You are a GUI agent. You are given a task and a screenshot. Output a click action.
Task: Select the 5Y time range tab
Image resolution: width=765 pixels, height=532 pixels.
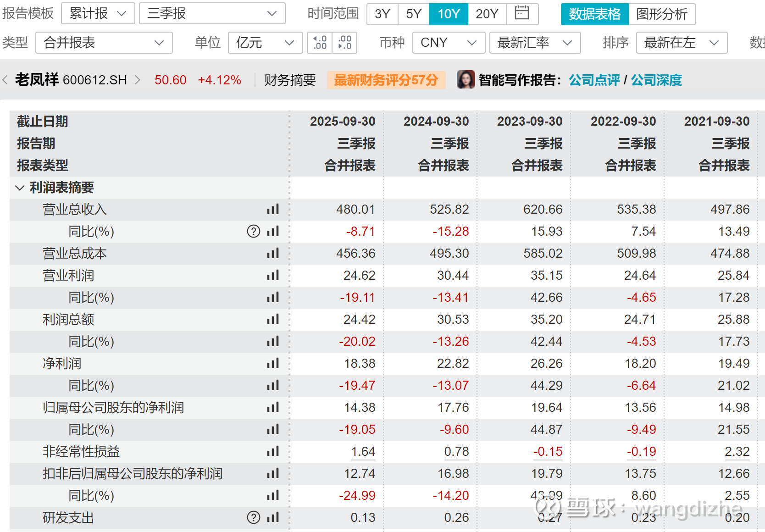tap(413, 14)
